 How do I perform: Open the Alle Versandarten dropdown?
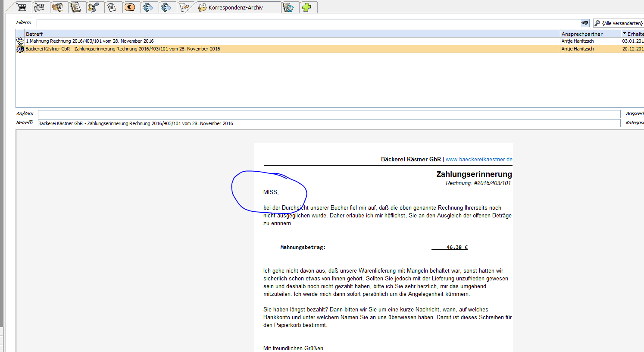coord(619,23)
